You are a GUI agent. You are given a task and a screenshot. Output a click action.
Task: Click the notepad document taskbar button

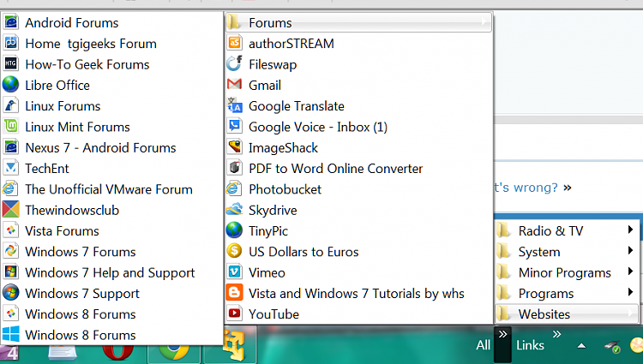point(63,353)
